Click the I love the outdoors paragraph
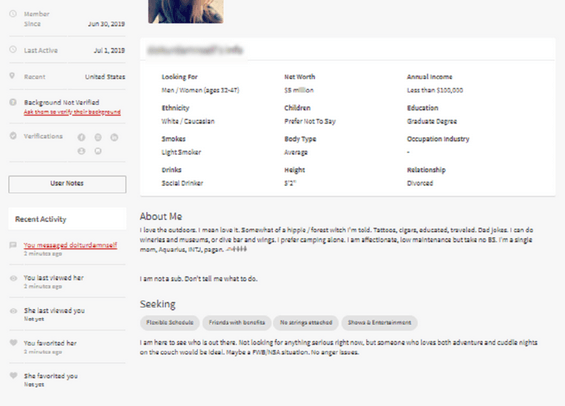 click(x=337, y=239)
